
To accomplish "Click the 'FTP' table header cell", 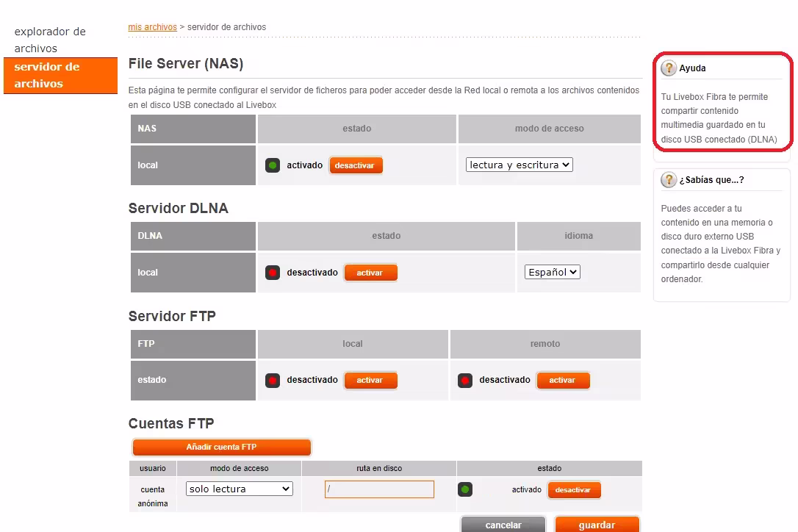I will click(x=193, y=344).
